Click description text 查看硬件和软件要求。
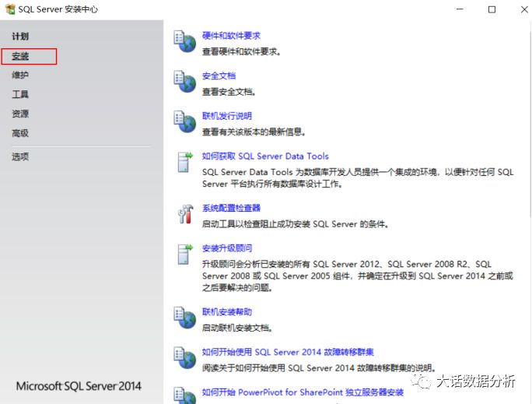 tap(241, 51)
